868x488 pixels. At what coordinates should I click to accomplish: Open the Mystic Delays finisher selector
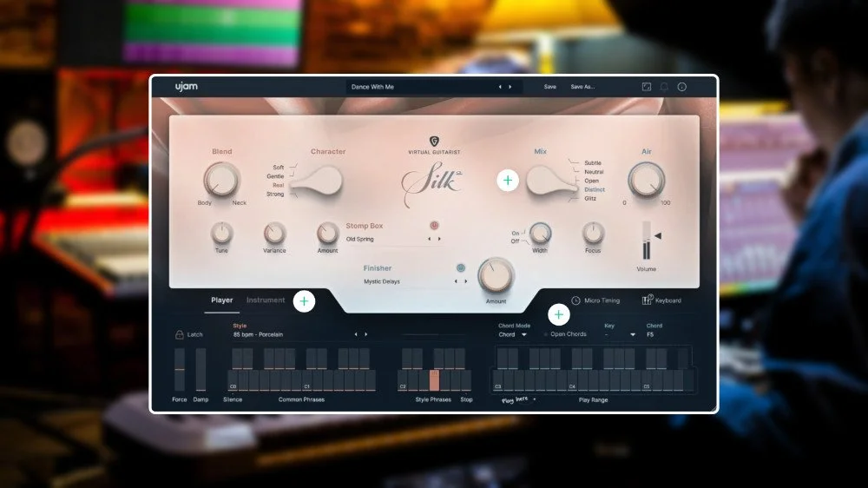coord(381,281)
